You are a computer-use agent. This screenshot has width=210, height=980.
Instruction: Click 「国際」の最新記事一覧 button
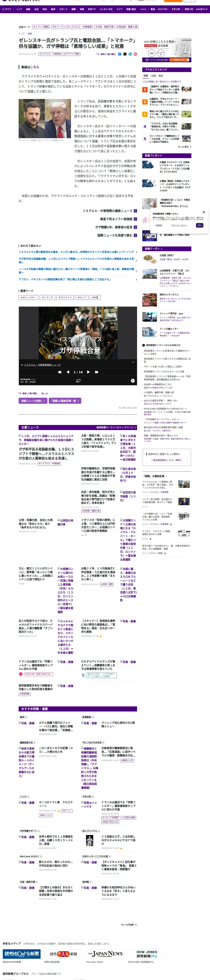pos(64,401)
